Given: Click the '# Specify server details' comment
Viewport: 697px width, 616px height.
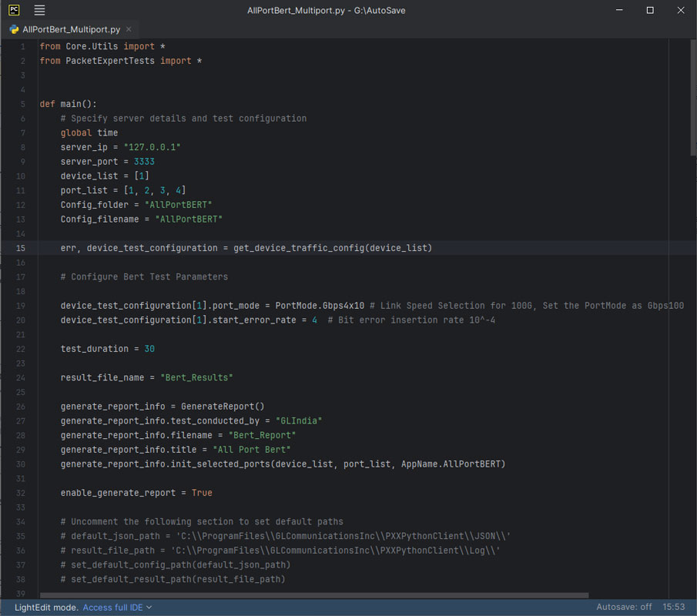Looking at the screenshot, I should click(183, 119).
